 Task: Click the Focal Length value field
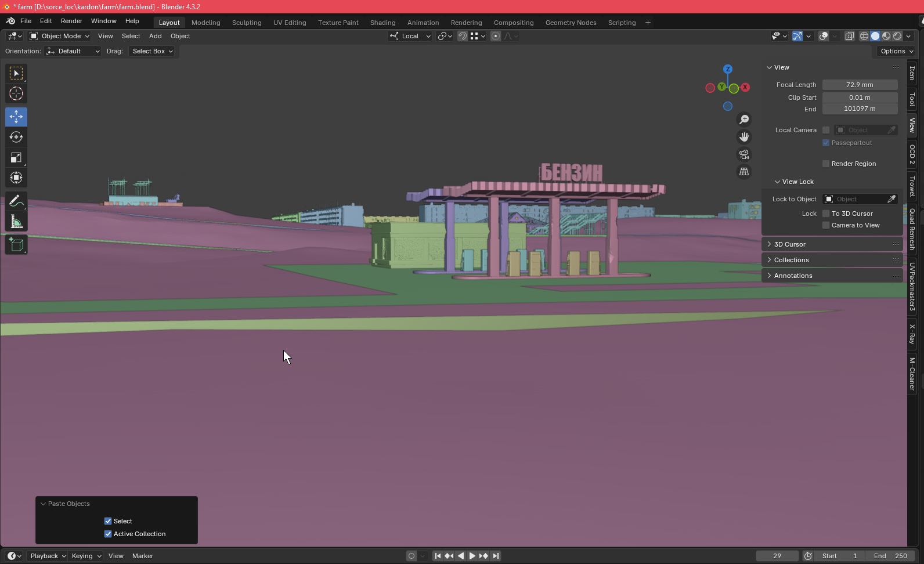point(859,85)
